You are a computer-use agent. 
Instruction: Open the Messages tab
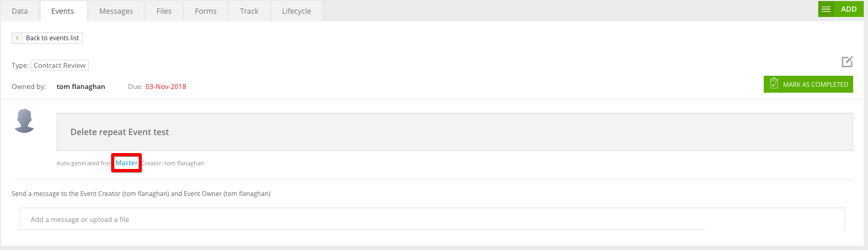coord(116,11)
